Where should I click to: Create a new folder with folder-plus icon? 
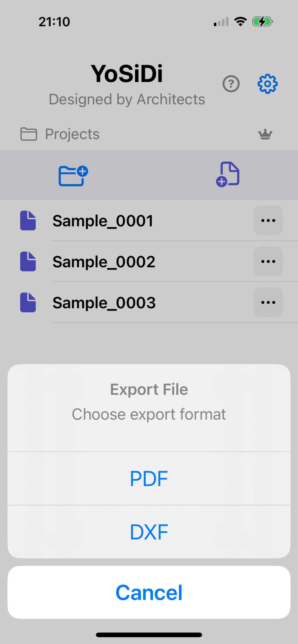point(73,176)
